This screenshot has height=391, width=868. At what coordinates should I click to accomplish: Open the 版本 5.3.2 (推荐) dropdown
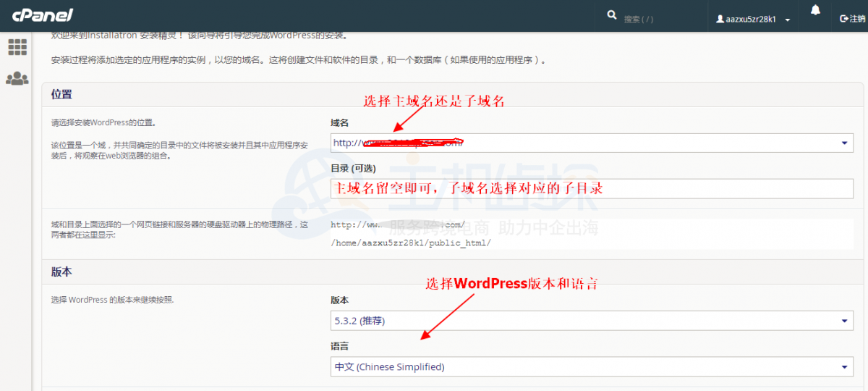[592, 321]
